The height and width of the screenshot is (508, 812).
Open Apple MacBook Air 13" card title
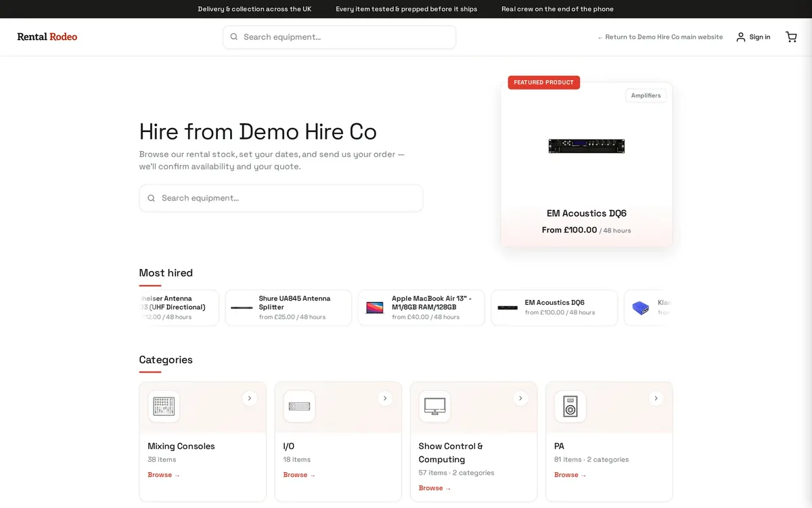[x=432, y=303]
